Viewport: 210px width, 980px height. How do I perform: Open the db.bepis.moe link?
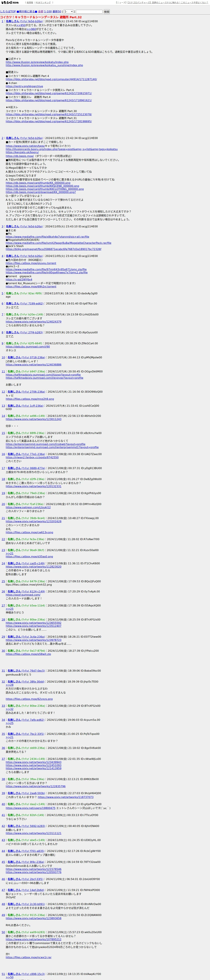[20, 156]
